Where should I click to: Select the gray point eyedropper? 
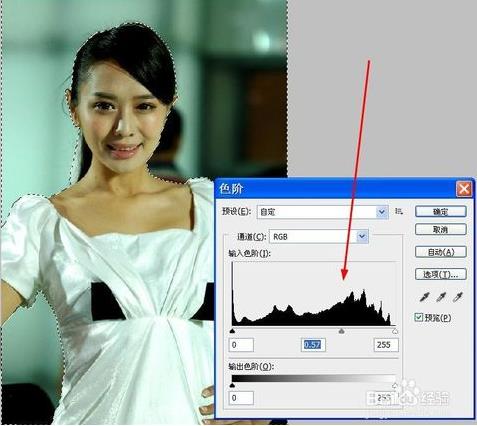click(x=441, y=296)
